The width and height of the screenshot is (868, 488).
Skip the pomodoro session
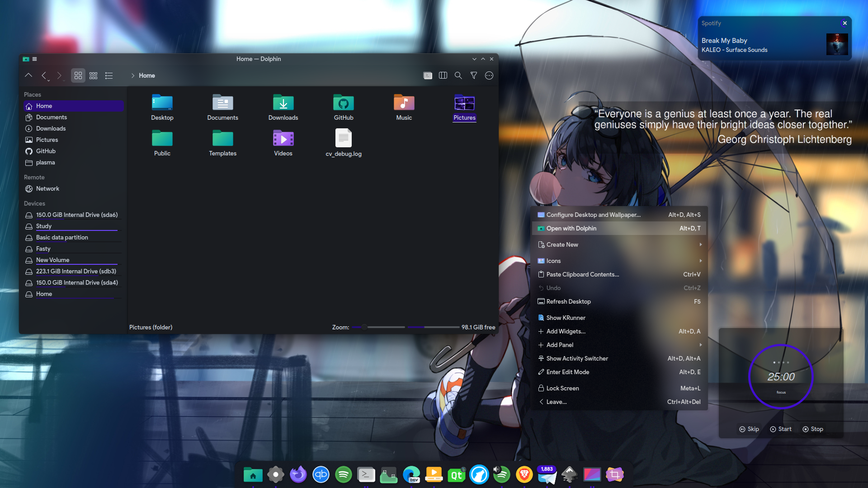749,429
